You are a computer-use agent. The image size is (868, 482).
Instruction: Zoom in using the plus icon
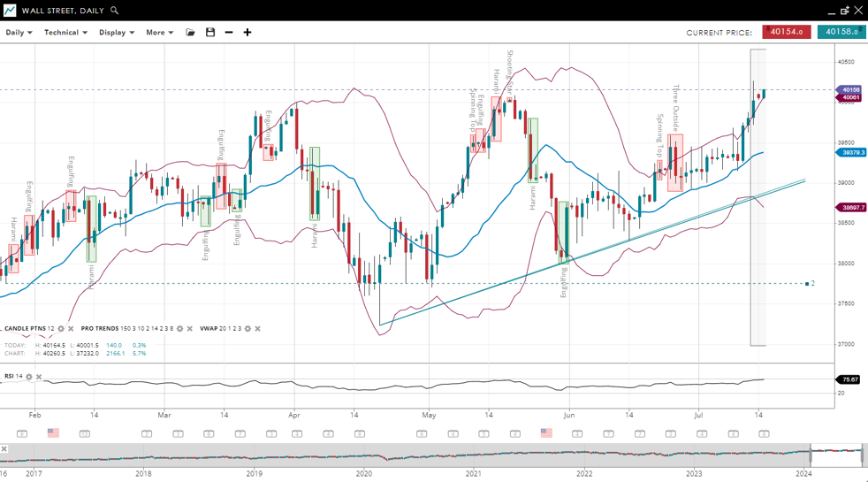tap(247, 33)
